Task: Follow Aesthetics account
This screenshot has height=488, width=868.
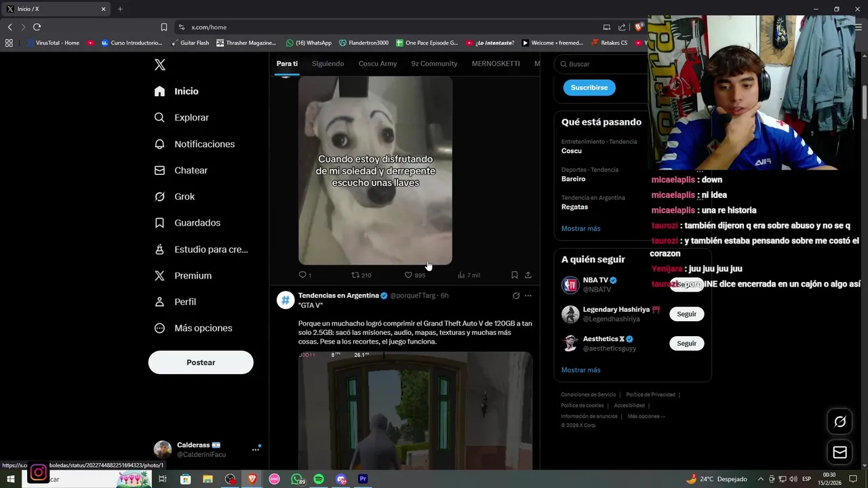Action: click(x=686, y=343)
